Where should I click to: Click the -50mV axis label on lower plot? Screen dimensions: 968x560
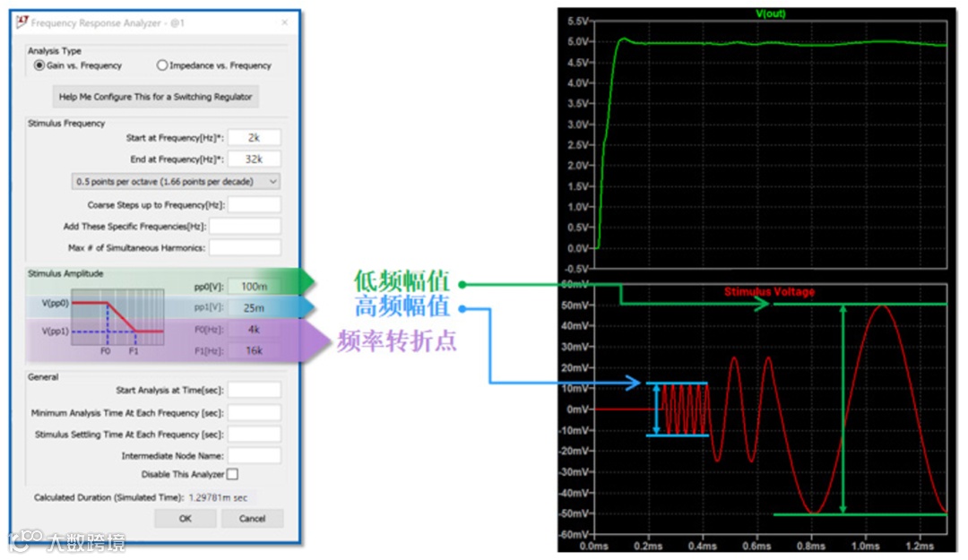pos(573,513)
